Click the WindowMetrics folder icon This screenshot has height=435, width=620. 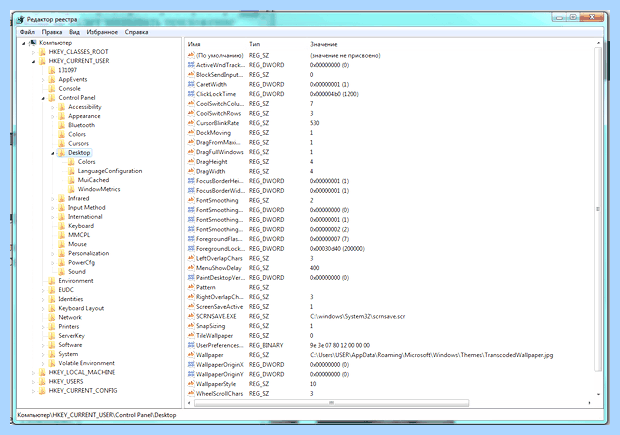click(71, 189)
